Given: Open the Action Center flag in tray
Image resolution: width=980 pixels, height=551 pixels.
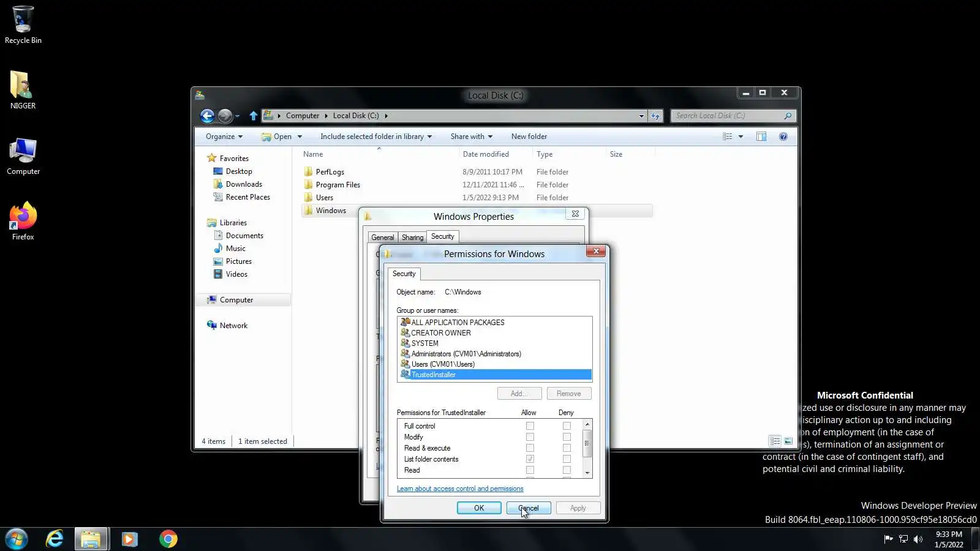Looking at the screenshot, I should [888, 539].
